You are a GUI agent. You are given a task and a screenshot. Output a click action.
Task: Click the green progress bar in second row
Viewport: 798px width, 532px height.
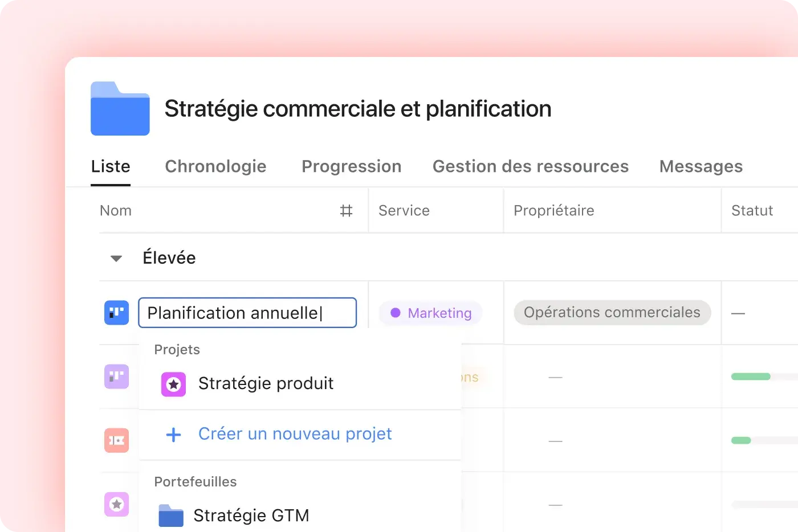tap(751, 377)
